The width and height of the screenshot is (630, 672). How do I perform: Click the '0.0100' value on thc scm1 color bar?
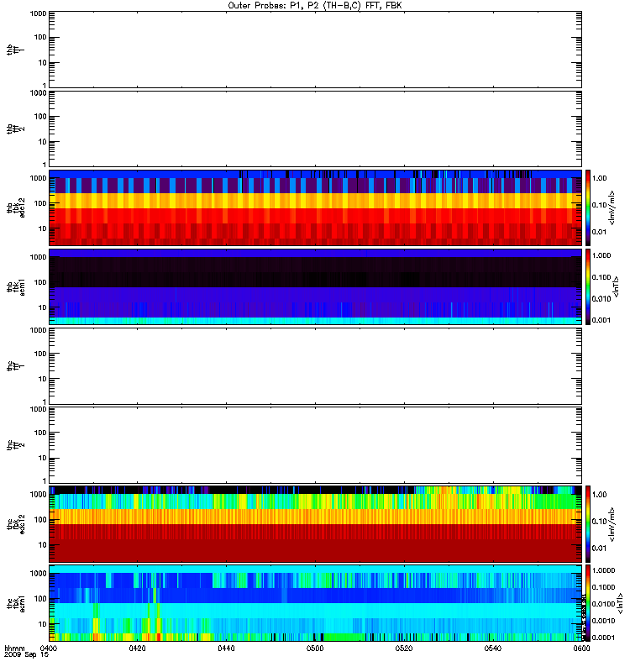point(603,604)
